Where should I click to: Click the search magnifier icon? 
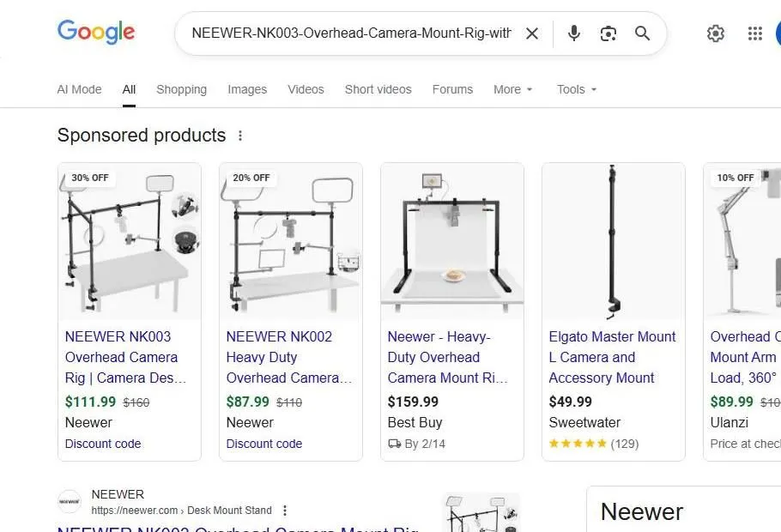642,33
